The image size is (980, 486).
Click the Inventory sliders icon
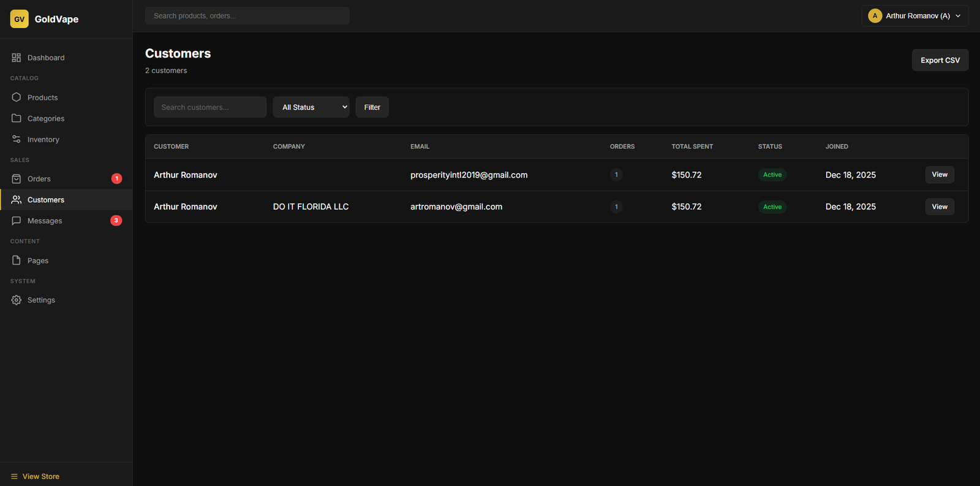coord(17,139)
